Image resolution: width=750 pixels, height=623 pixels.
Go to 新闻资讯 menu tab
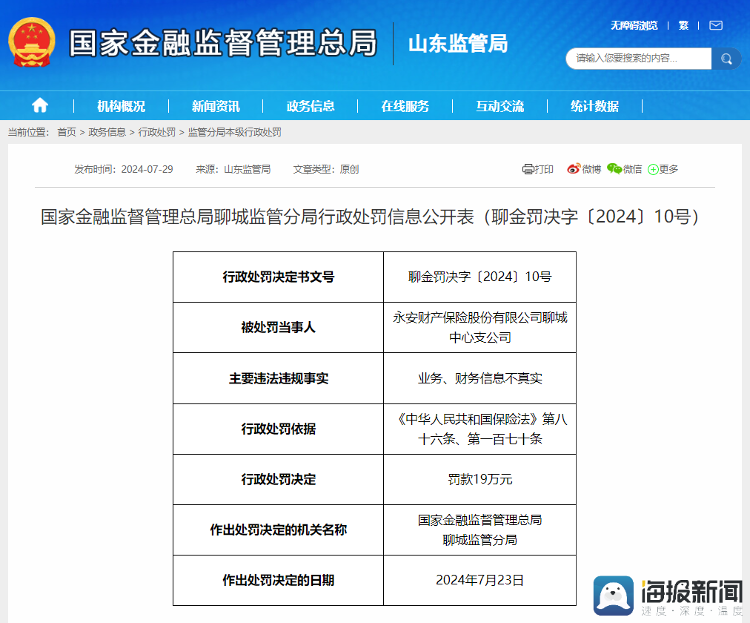pyautogui.click(x=216, y=106)
